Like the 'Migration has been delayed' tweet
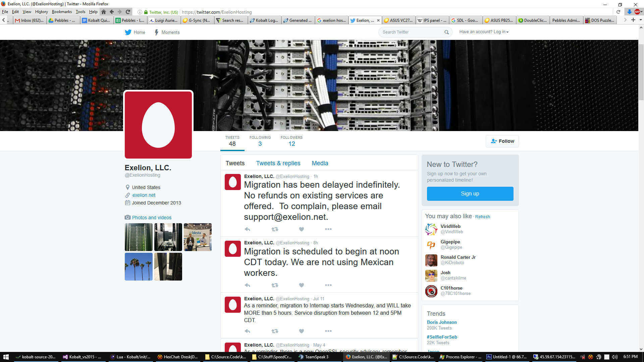 pos(302,229)
